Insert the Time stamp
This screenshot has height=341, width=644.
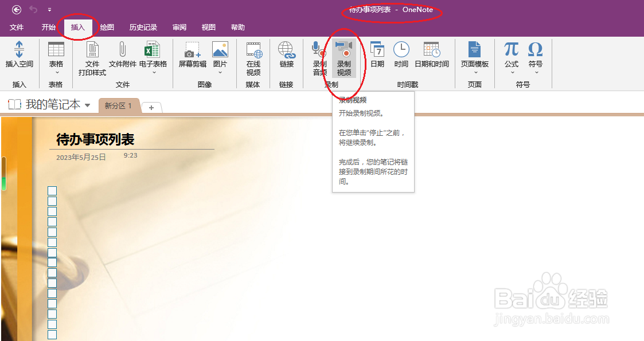click(x=401, y=49)
